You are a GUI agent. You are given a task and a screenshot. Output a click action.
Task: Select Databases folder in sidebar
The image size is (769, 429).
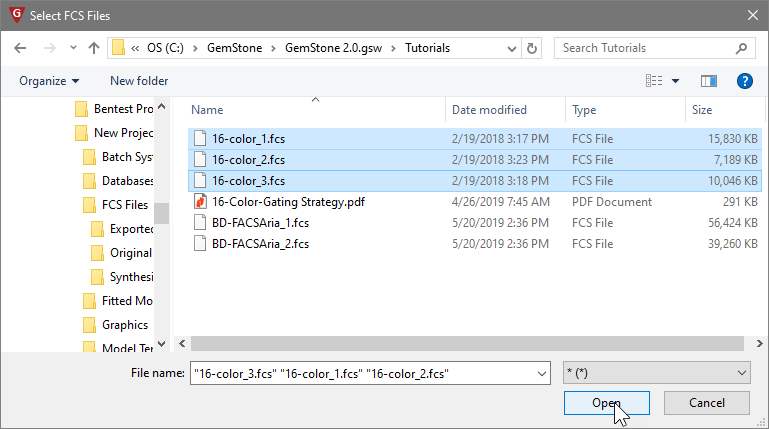[x=118, y=181]
